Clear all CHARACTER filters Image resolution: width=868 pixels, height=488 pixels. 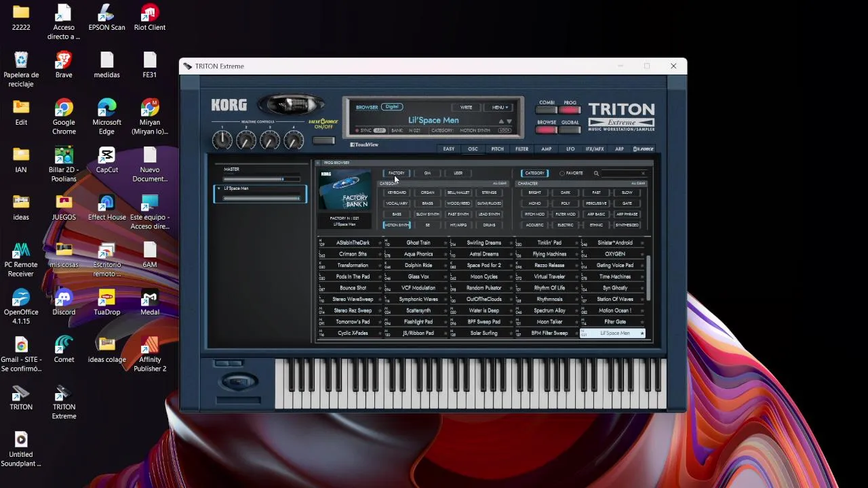click(637, 184)
